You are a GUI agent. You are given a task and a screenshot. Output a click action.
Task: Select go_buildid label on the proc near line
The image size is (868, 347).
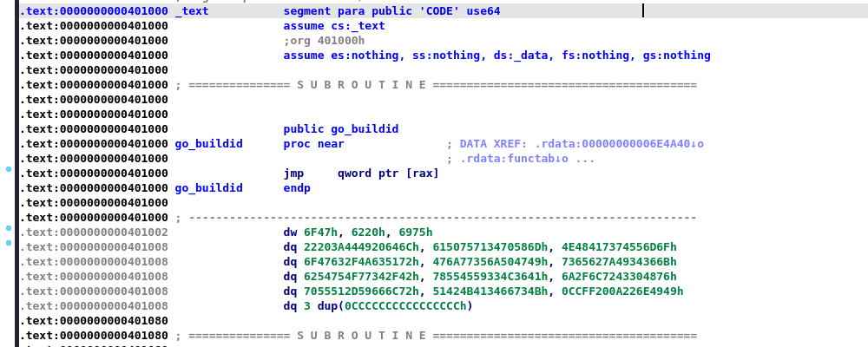point(208,144)
